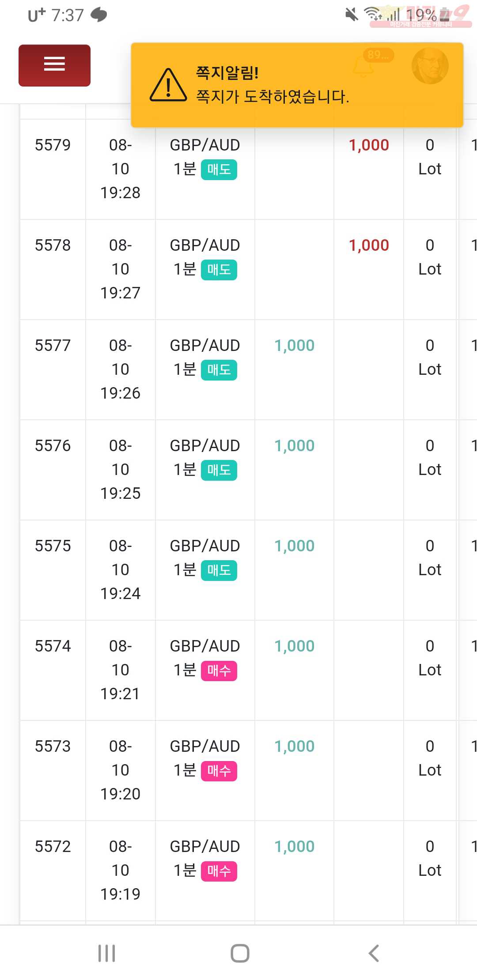Tap the warning triangle icon in alert
The height and width of the screenshot is (980, 477).
pos(168,86)
